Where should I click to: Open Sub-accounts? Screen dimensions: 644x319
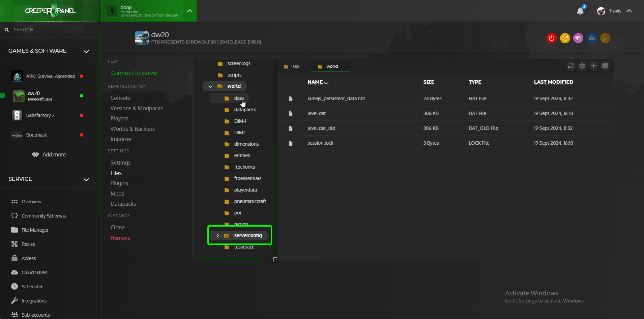(x=35, y=315)
